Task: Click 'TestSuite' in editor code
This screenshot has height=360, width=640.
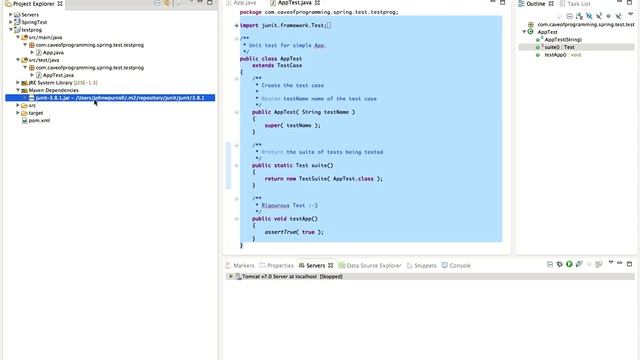Action: [x=313, y=179]
